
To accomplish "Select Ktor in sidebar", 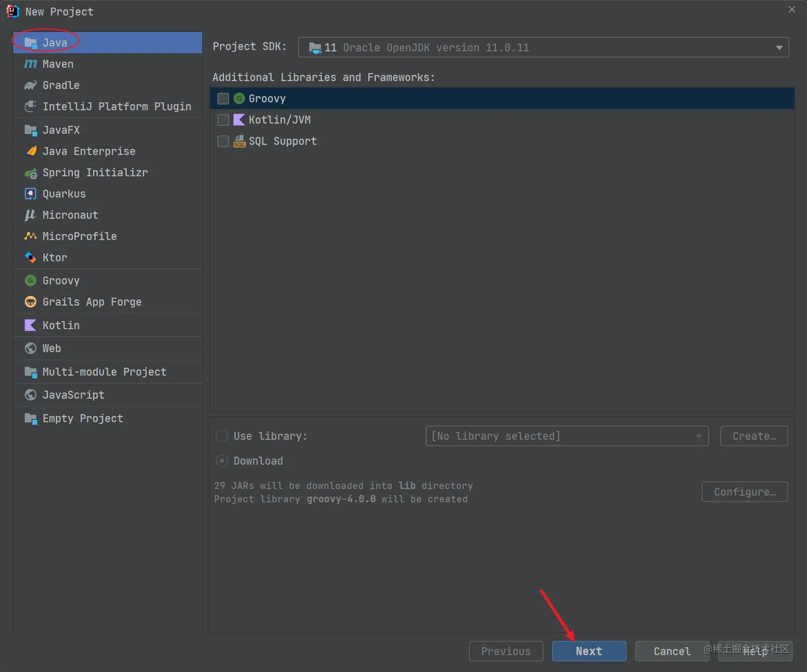I will click(x=108, y=257).
